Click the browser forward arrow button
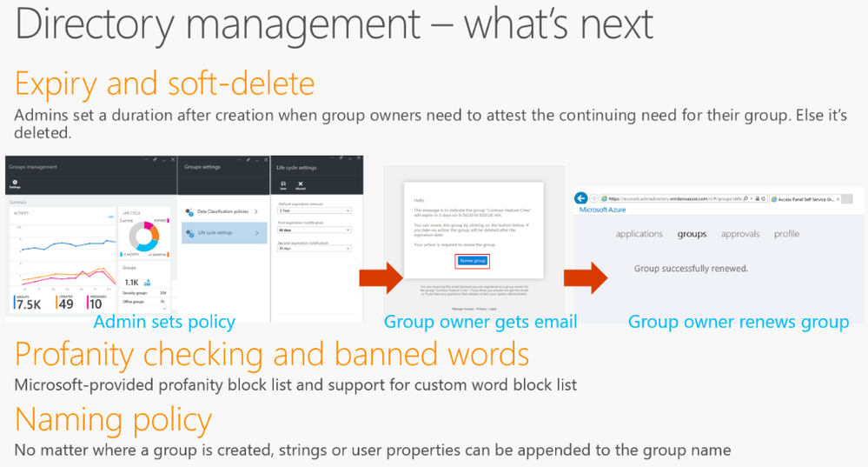868x467 pixels. pos(594,198)
